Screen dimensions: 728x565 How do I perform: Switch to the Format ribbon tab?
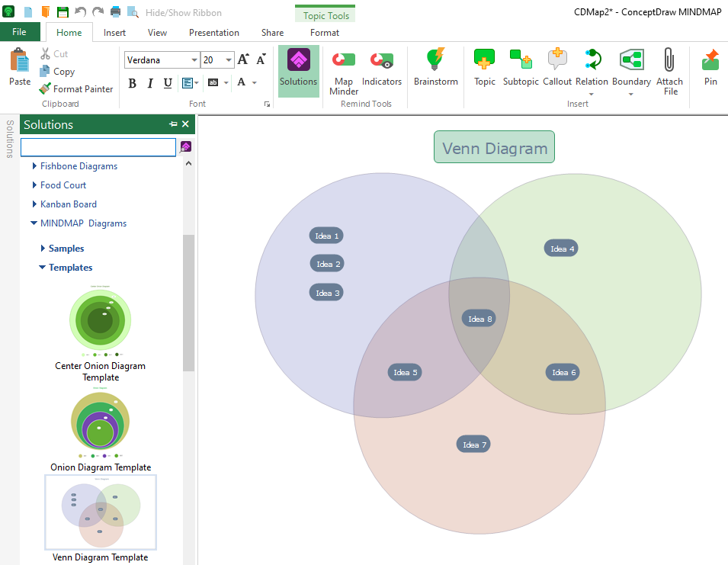coord(325,33)
